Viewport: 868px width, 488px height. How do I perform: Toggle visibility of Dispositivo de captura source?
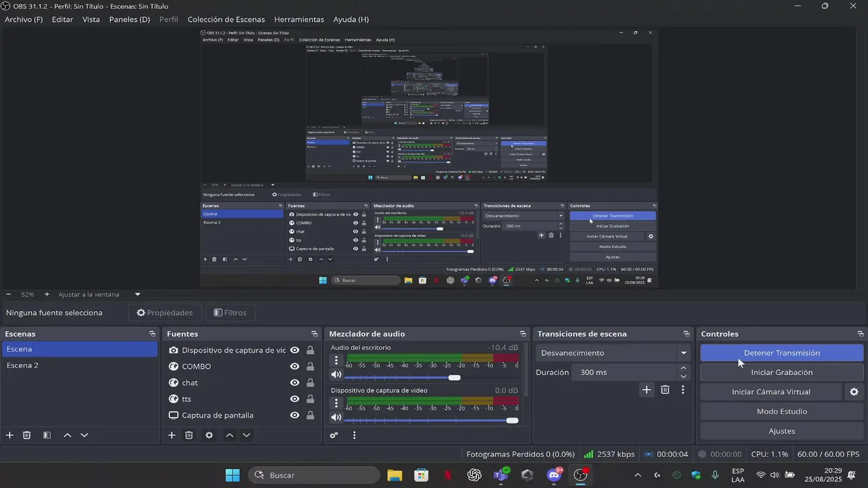tap(295, 350)
